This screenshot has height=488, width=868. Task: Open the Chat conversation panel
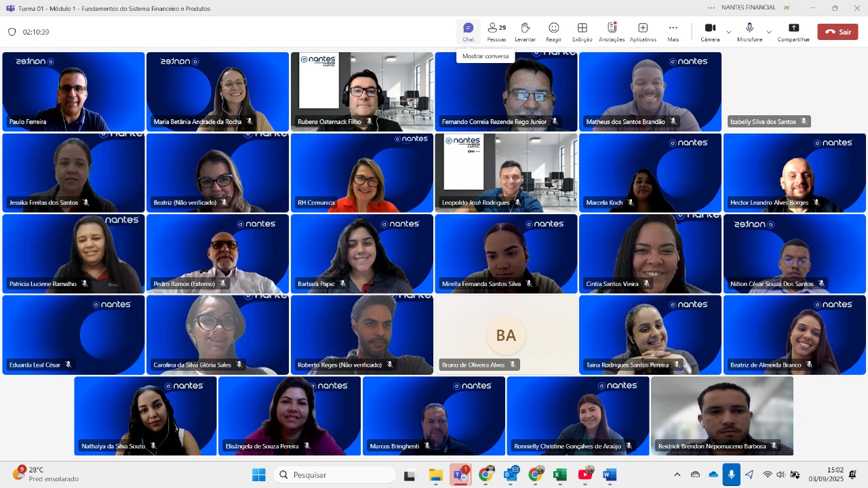468,31
